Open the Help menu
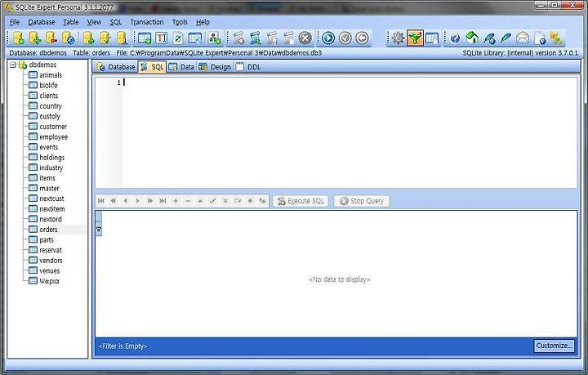This screenshot has width=588, height=375. coord(203,22)
